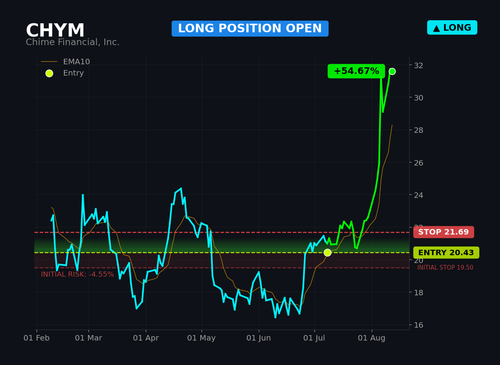Click the Entry legend label
500x365 pixels.
point(73,73)
